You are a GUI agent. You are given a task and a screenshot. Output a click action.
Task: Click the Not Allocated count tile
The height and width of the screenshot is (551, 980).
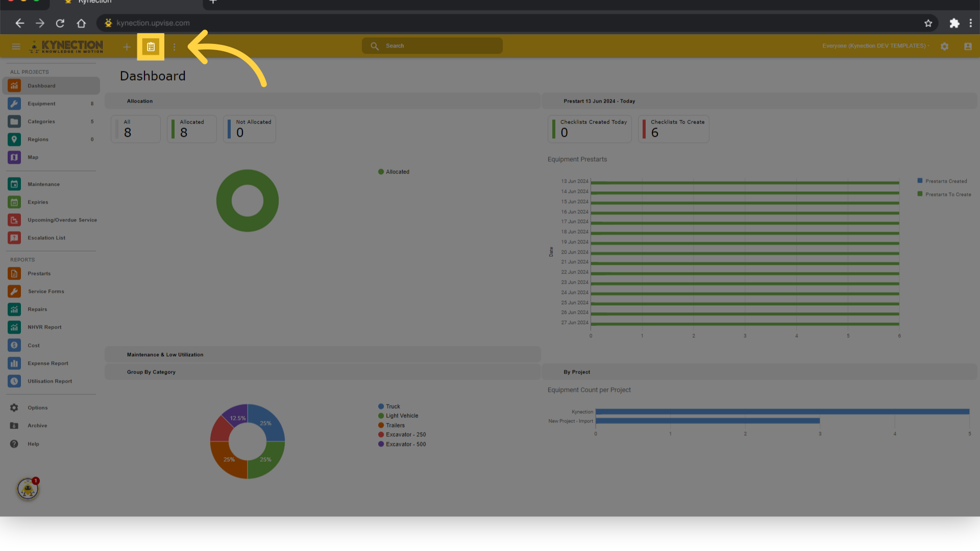(250, 129)
